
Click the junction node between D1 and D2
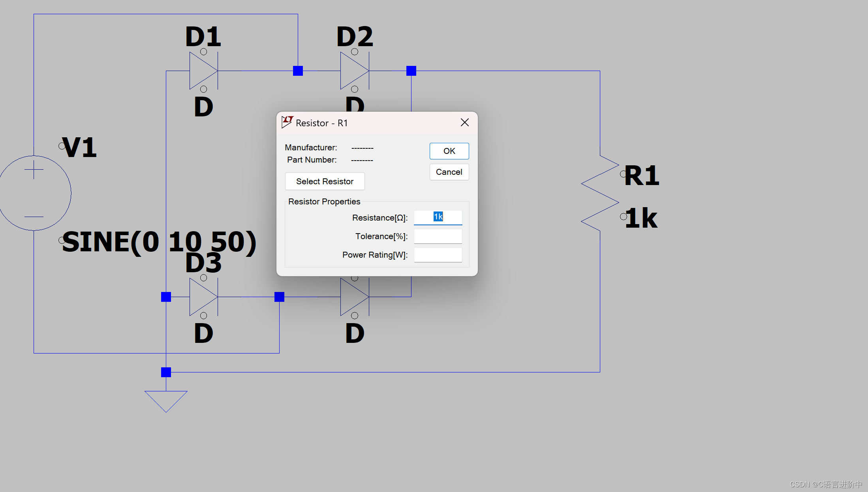(x=298, y=71)
